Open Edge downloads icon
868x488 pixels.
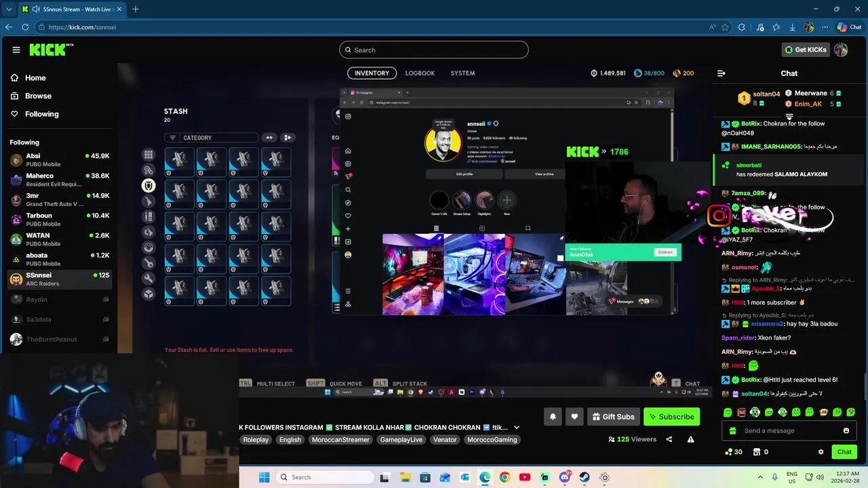click(x=792, y=27)
